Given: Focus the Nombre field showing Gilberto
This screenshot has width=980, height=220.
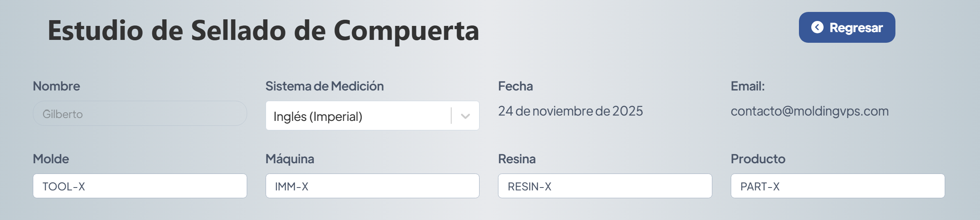Looking at the screenshot, I should click(140, 114).
